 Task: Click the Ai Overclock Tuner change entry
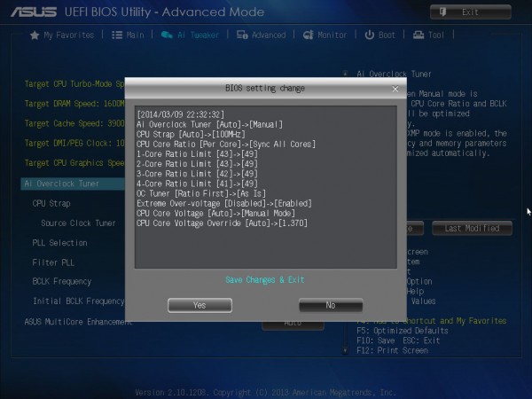tap(209, 124)
